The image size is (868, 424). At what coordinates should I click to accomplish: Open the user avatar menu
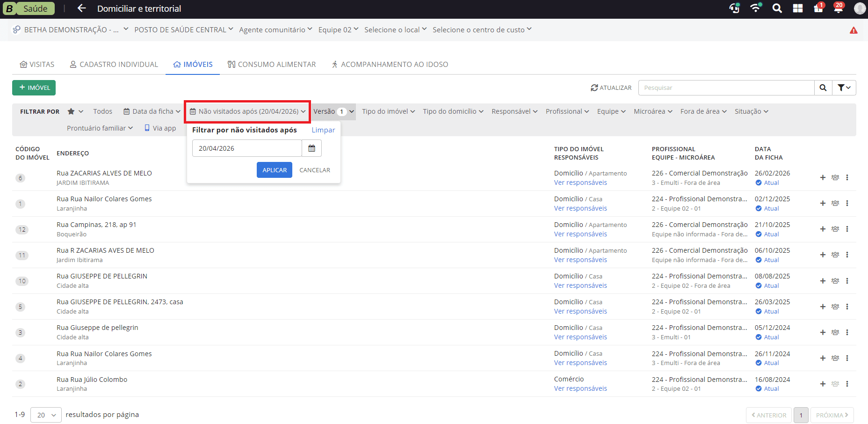tap(860, 8)
